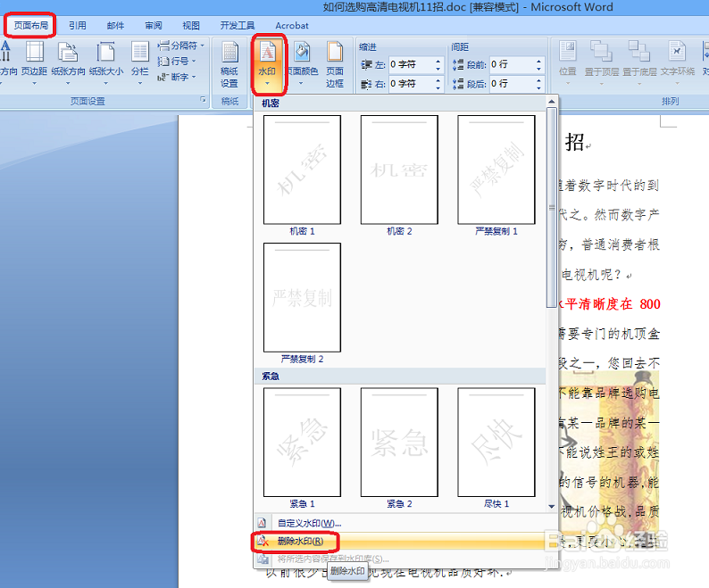
Task: Click the left indent 0 字符 field
Action: pyautogui.click(x=411, y=64)
